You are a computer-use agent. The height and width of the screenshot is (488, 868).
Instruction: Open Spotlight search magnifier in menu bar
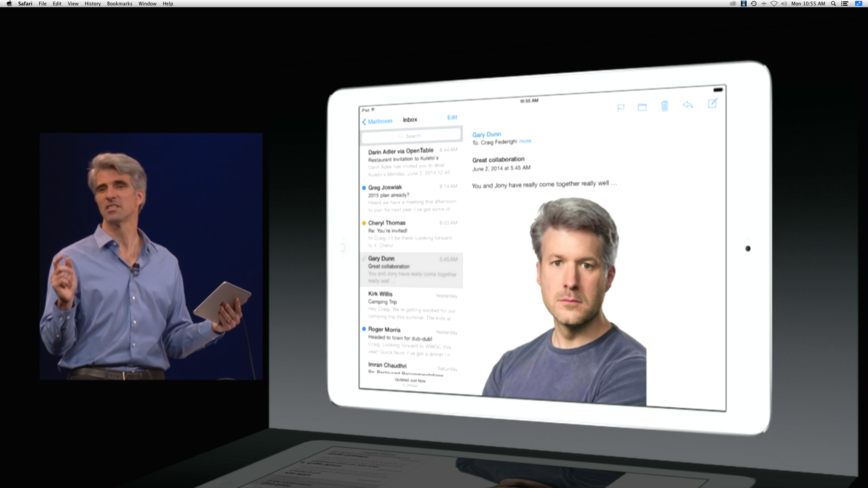coord(833,4)
